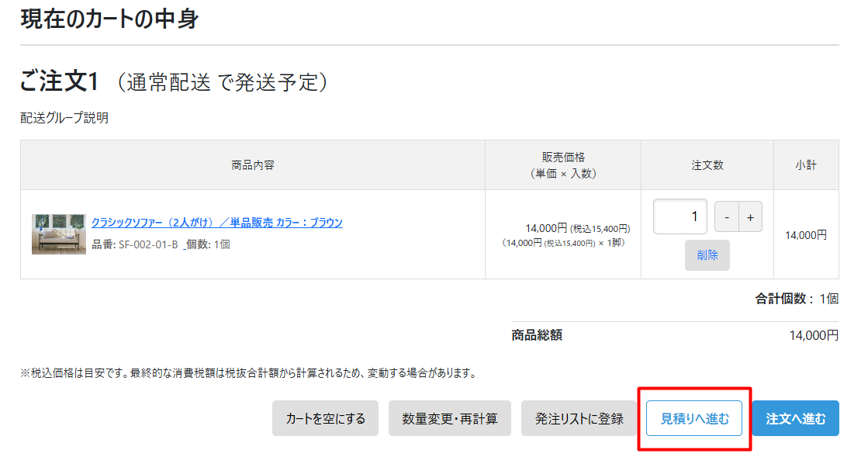Click the blue 注文へ進む button
The width and height of the screenshot is (868, 464).
coord(795,419)
